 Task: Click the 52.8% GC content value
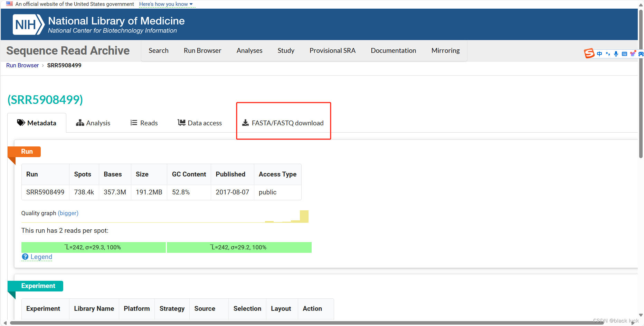pyautogui.click(x=181, y=192)
